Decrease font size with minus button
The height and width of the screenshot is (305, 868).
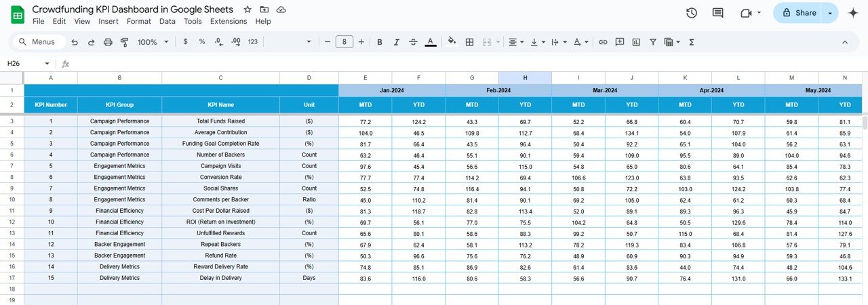[328, 42]
